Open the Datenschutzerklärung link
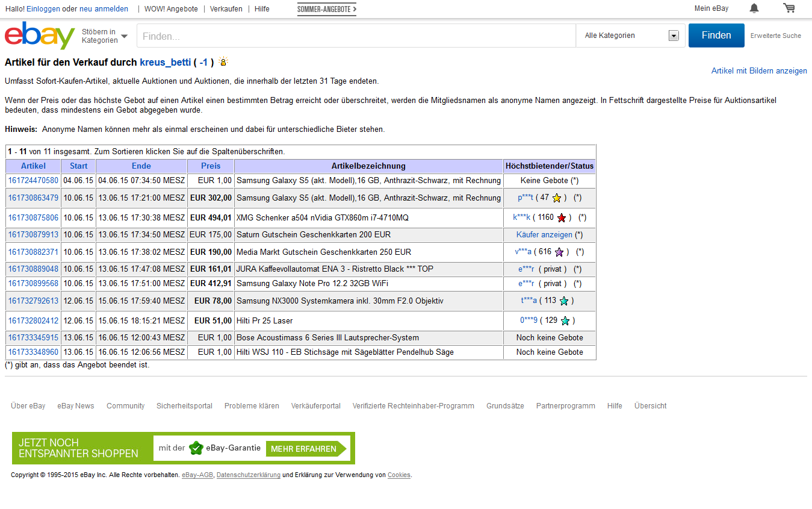The width and height of the screenshot is (812, 509). click(249, 475)
